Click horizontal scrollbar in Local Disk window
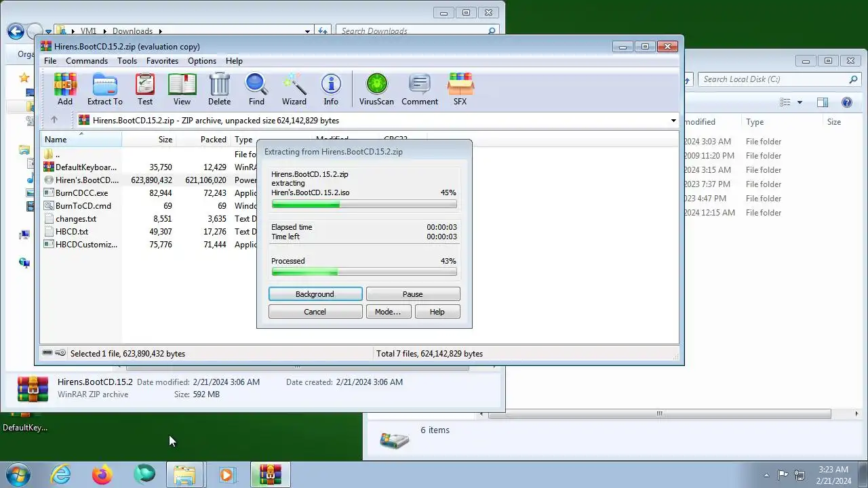This screenshot has width=868, height=488. (659, 413)
